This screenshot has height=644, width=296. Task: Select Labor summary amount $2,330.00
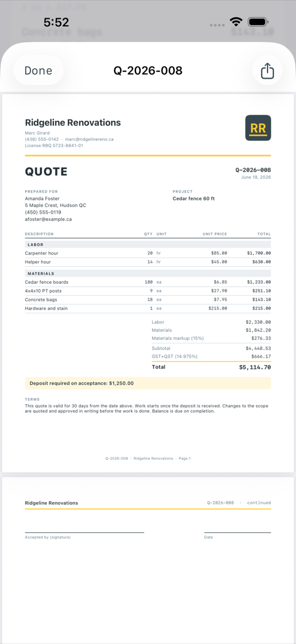pyautogui.click(x=258, y=322)
